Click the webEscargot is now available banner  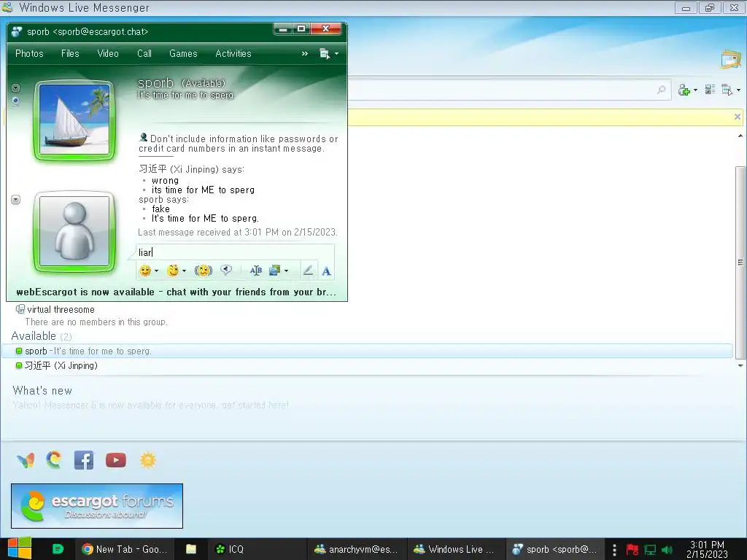(x=177, y=292)
